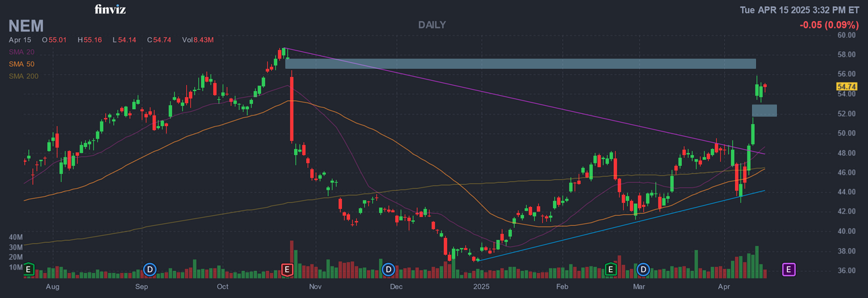This screenshot has width=868, height=298.
Task: Click the dividend marker in early March
Action: click(x=643, y=270)
